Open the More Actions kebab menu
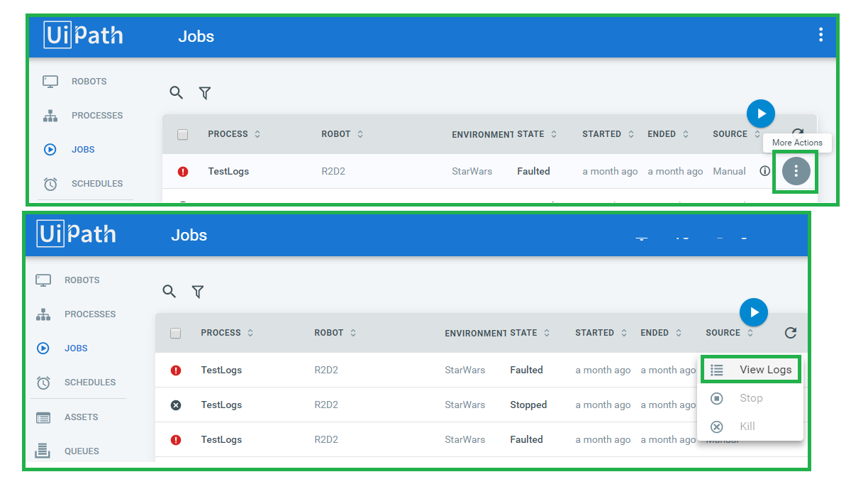The image size is (868, 489). pyautogui.click(x=795, y=171)
